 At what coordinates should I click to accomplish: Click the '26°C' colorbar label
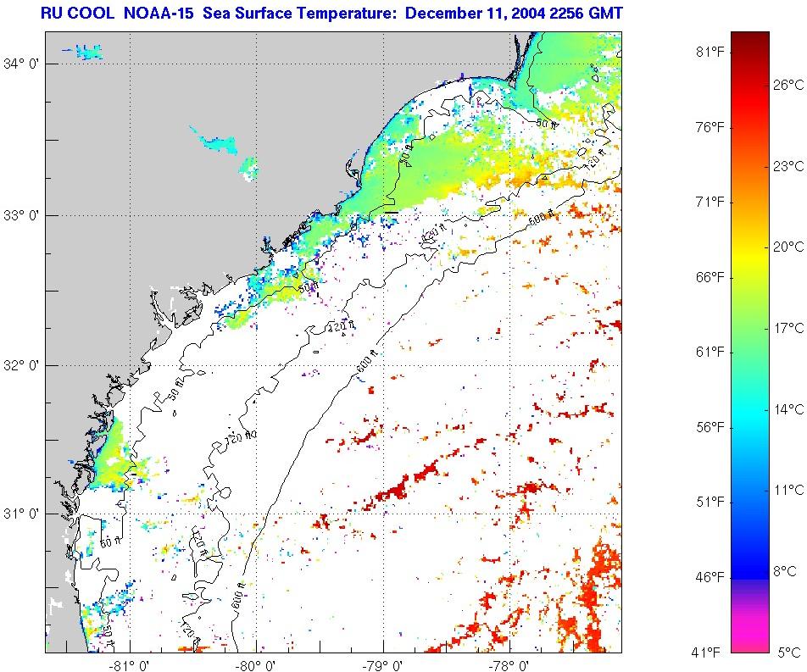click(788, 86)
